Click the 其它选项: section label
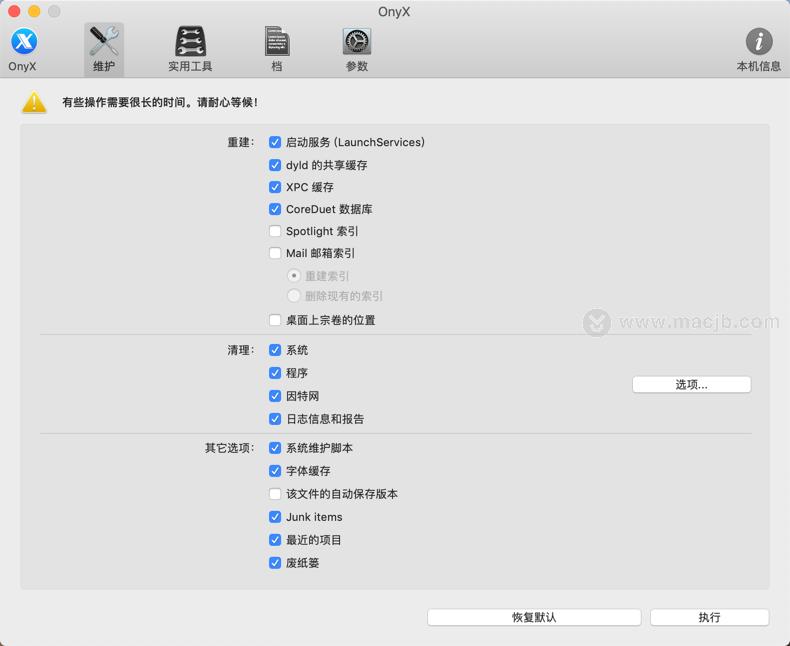This screenshot has height=646, width=790. [229, 447]
